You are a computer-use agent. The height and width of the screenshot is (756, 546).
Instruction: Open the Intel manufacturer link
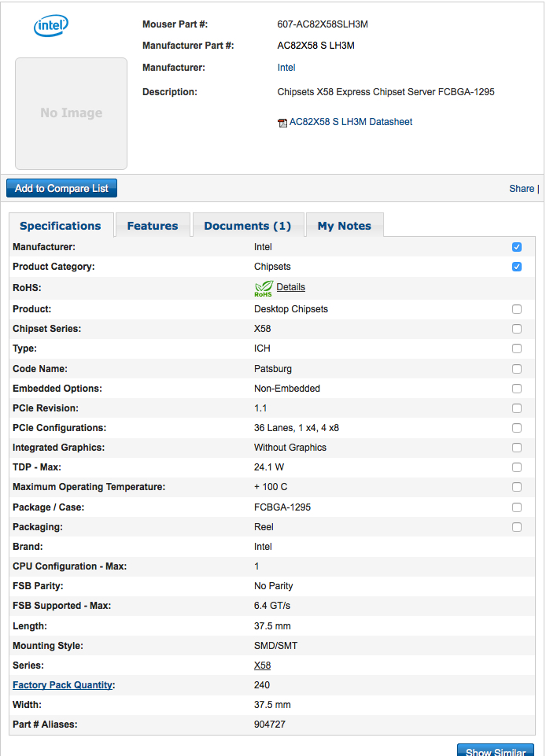tap(286, 68)
